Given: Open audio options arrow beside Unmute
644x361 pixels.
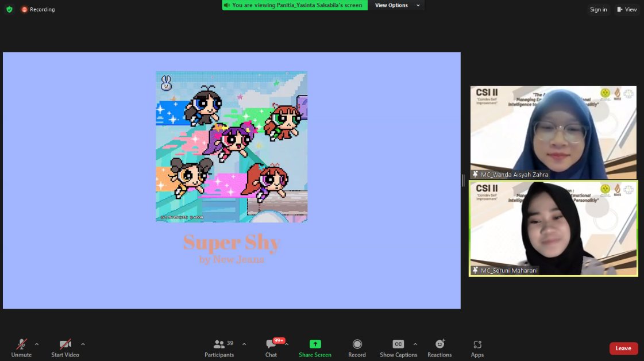Looking at the screenshot, I should click(x=37, y=344).
